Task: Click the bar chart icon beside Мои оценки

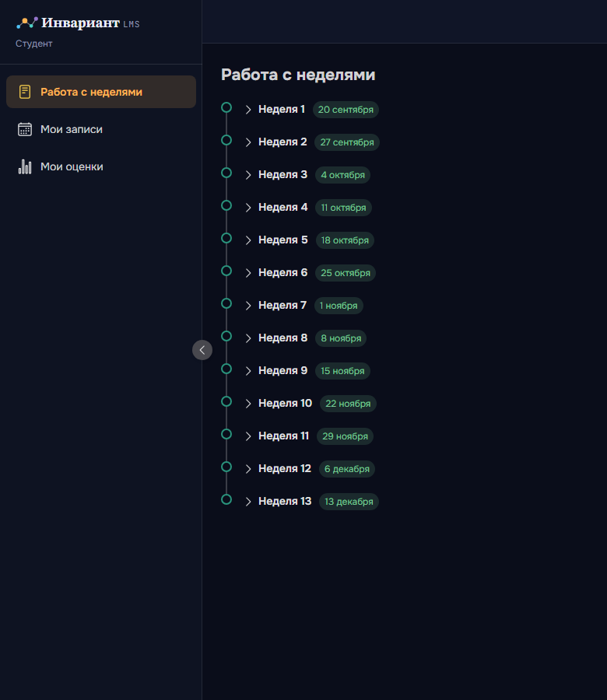Action: tap(25, 167)
